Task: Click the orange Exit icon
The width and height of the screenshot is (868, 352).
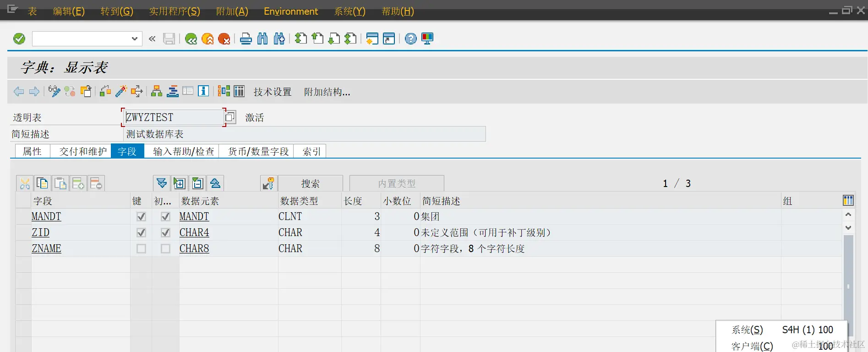Action: click(x=207, y=39)
